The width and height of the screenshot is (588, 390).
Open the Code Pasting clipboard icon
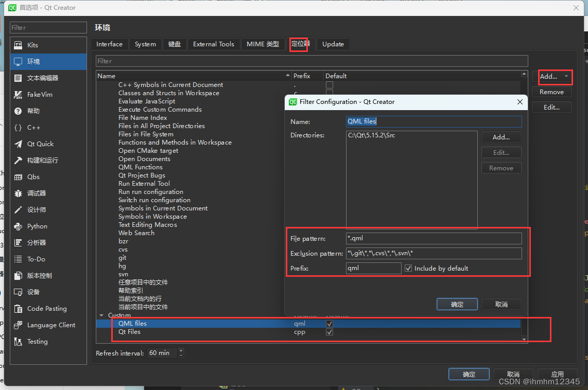click(18, 309)
